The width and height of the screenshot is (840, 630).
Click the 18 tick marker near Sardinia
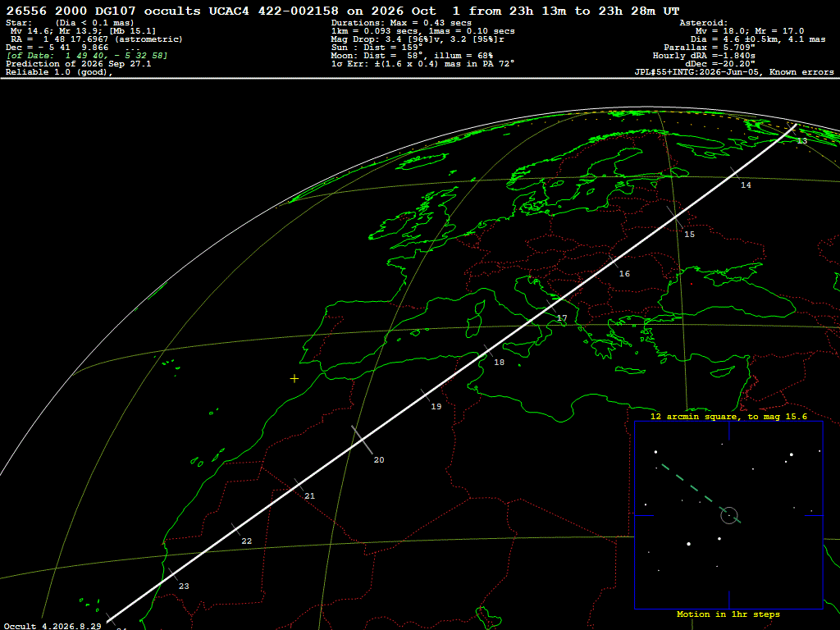click(x=489, y=351)
